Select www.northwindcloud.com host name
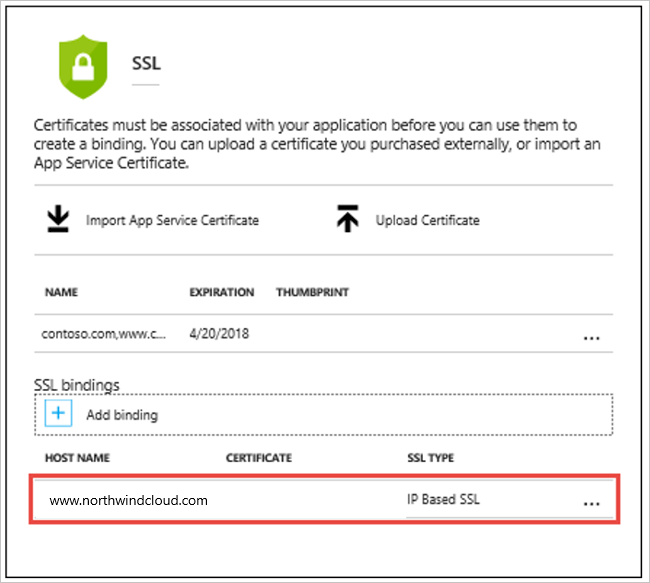Image resolution: width=650 pixels, height=583 pixels. pyautogui.click(x=129, y=500)
